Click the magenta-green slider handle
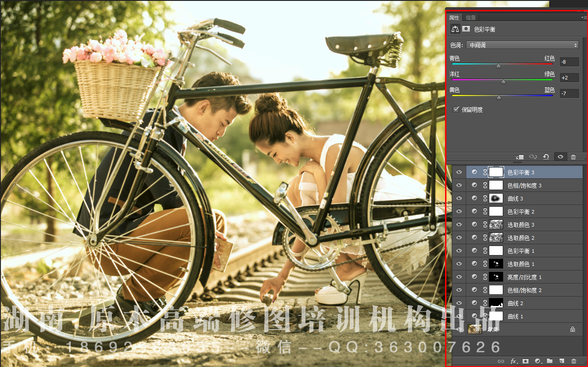The image size is (588, 367). tap(503, 82)
